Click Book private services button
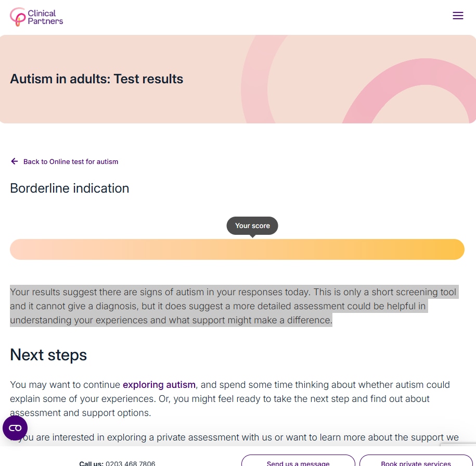This screenshot has width=476, height=466. [x=416, y=462]
